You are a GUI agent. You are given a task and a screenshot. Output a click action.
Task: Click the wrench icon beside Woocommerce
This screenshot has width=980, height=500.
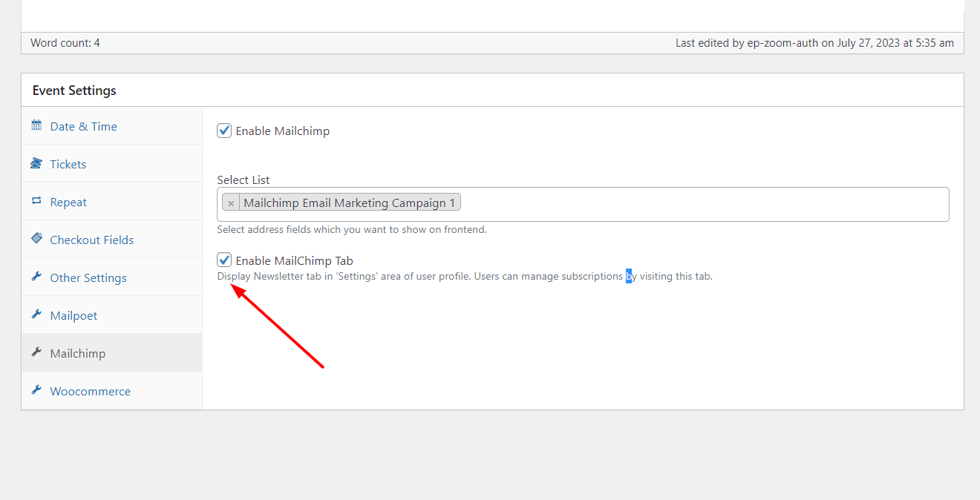36,390
